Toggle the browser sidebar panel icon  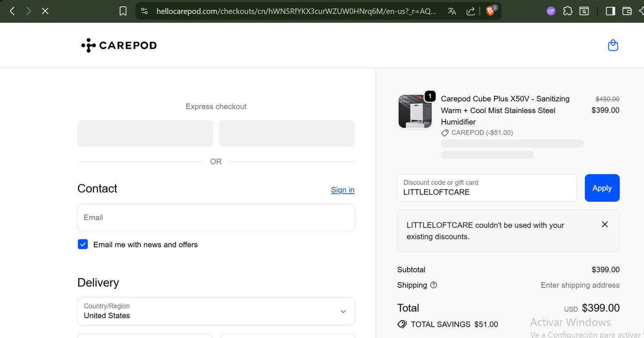click(x=611, y=11)
